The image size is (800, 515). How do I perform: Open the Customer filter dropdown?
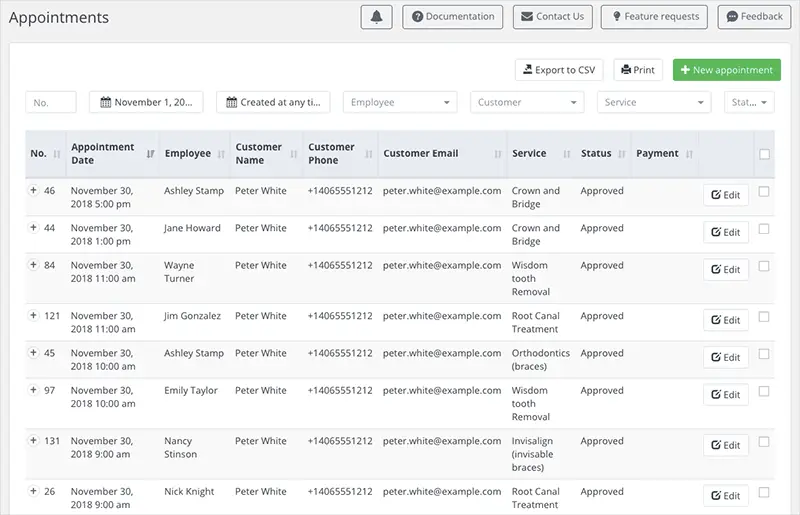(x=527, y=102)
